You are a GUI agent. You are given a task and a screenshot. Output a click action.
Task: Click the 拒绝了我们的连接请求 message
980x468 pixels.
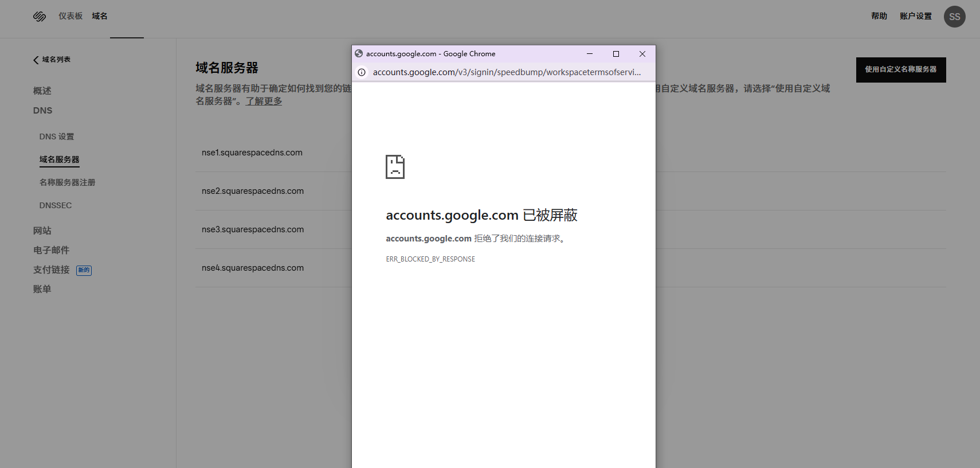[x=520, y=239]
